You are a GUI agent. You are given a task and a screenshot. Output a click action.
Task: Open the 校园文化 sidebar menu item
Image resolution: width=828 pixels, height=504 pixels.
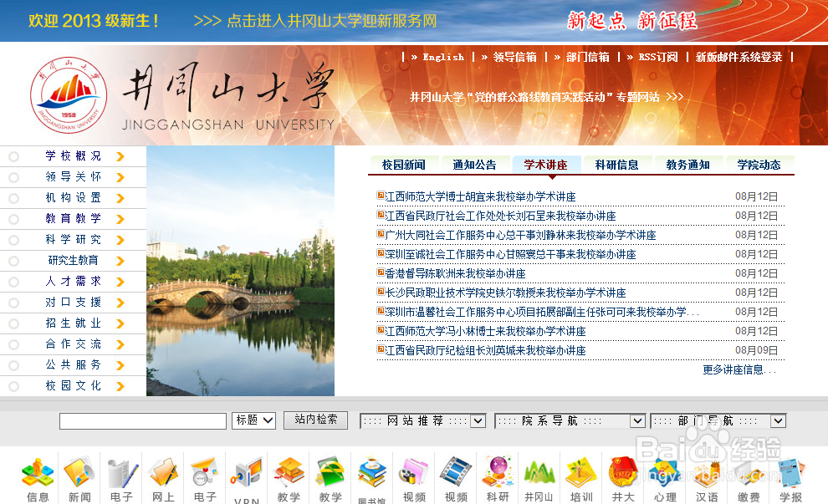pyautogui.click(x=73, y=386)
